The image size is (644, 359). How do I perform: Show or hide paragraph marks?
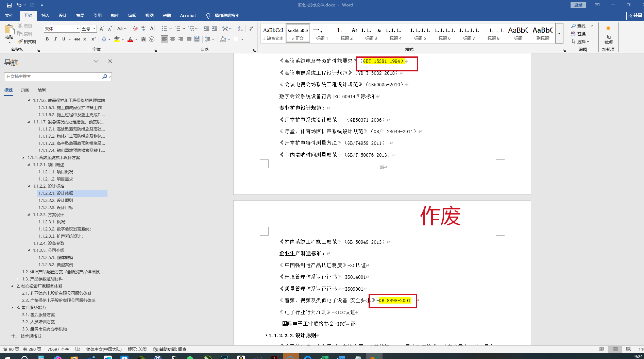click(x=251, y=29)
